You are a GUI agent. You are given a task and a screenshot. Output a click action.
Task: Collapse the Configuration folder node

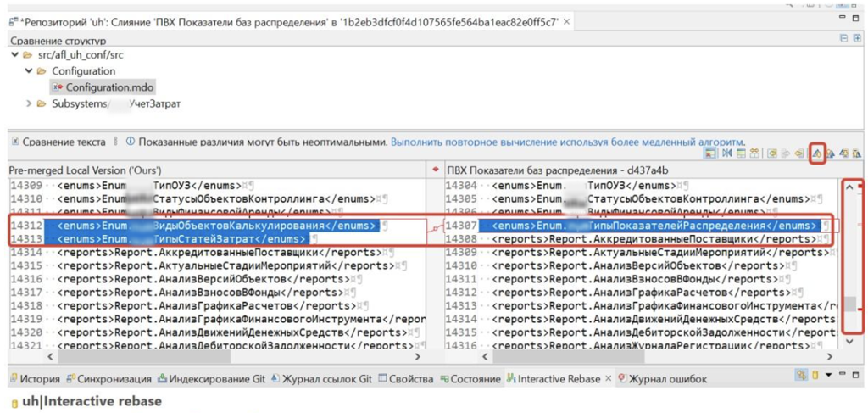(x=28, y=71)
